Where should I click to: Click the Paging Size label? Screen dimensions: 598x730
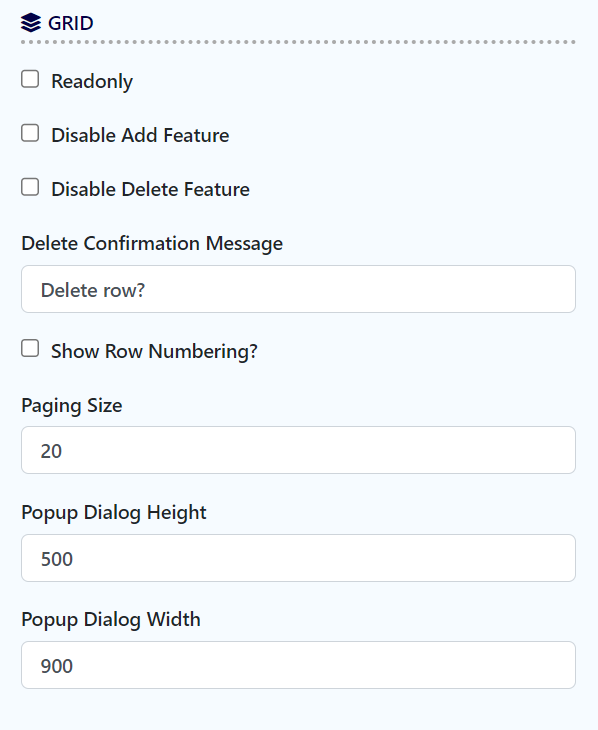(x=72, y=406)
